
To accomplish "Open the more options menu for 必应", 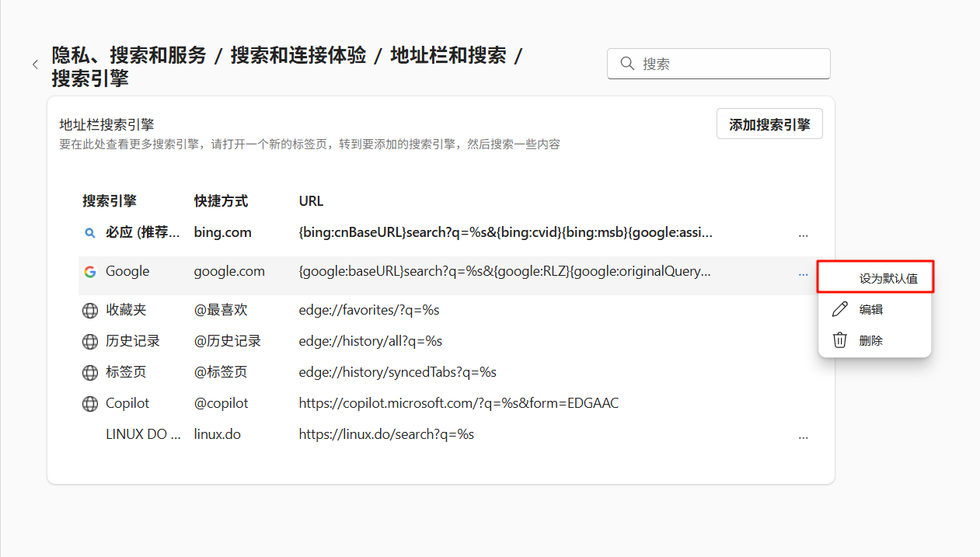I will click(803, 234).
